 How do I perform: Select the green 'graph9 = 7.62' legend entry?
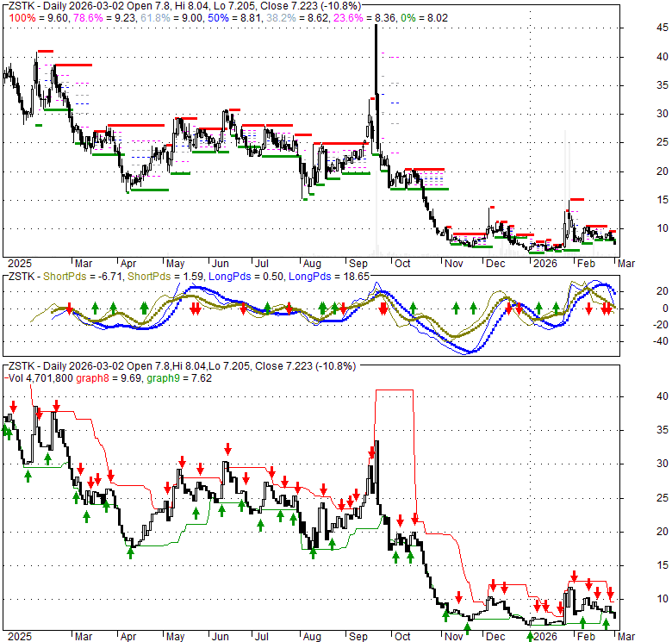click(179, 378)
